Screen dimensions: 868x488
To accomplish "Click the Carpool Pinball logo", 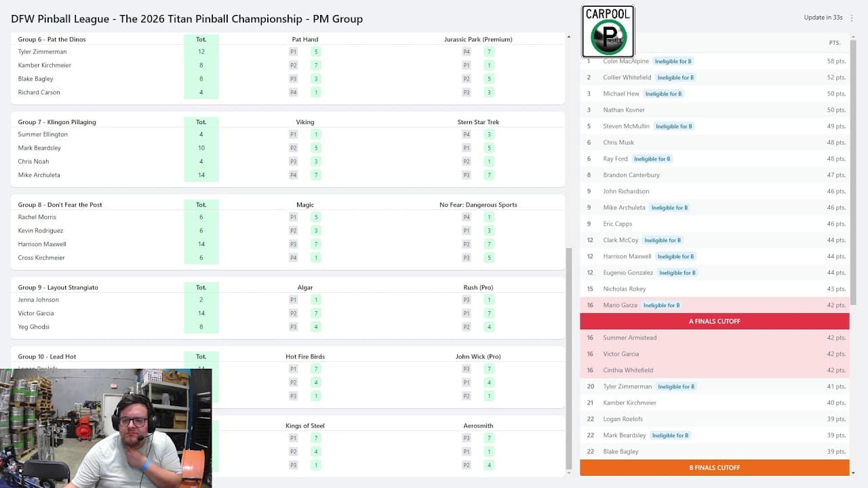I will pyautogui.click(x=608, y=31).
